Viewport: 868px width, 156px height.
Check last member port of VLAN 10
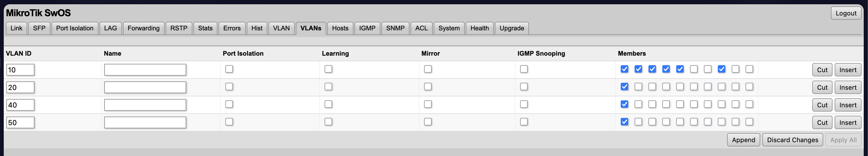click(749, 69)
